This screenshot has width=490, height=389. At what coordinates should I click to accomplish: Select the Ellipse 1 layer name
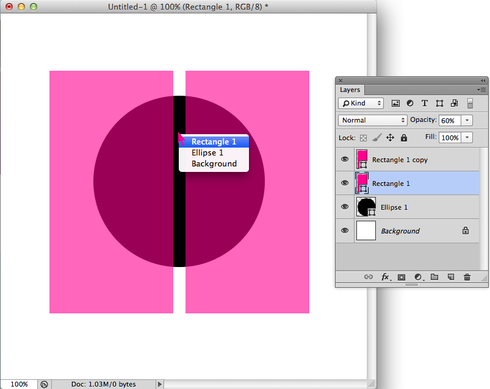pyautogui.click(x=394, y=207)
